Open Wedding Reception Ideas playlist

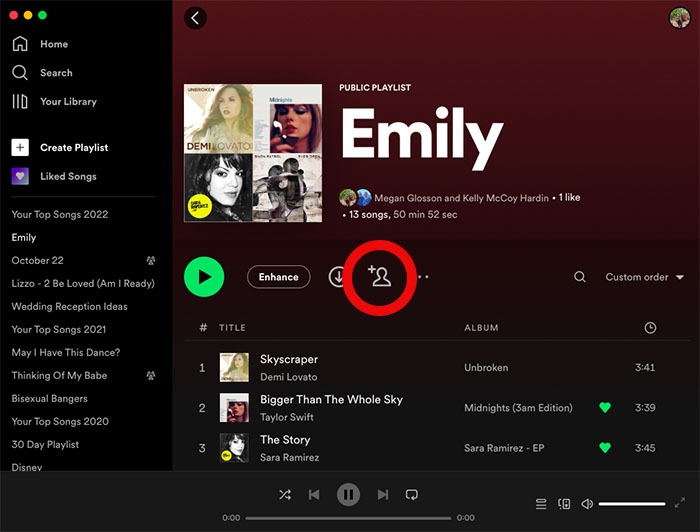70,307
